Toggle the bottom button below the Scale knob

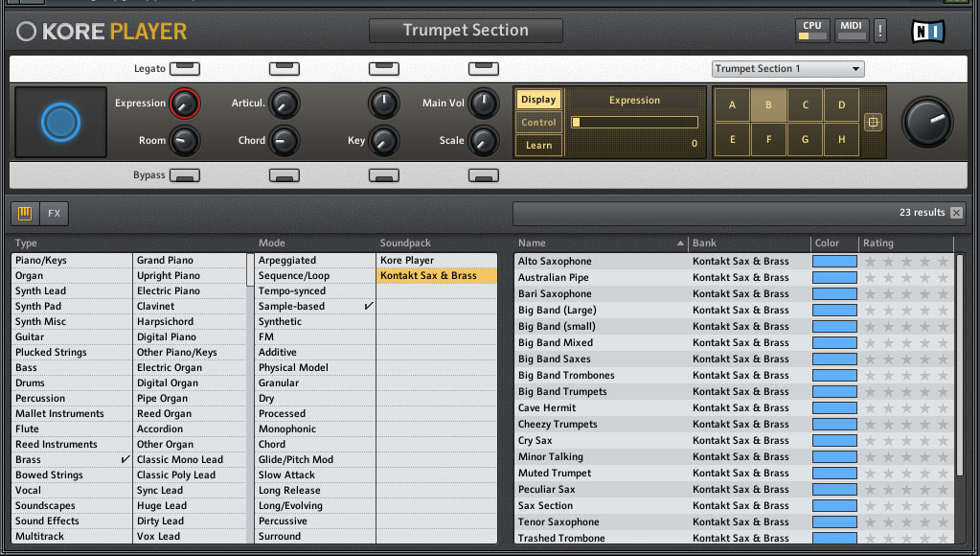click(x=484, y=175)
